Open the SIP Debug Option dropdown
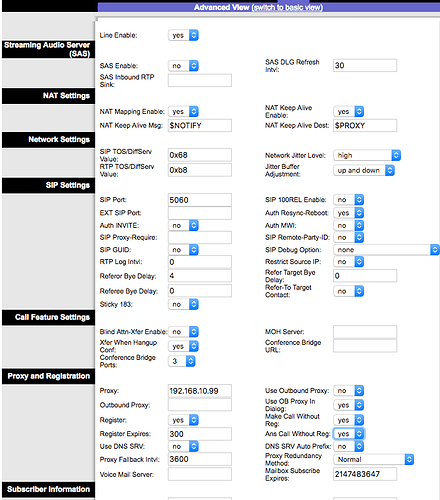The height and width of the screenshot is (500, 440). click(386, 250)
